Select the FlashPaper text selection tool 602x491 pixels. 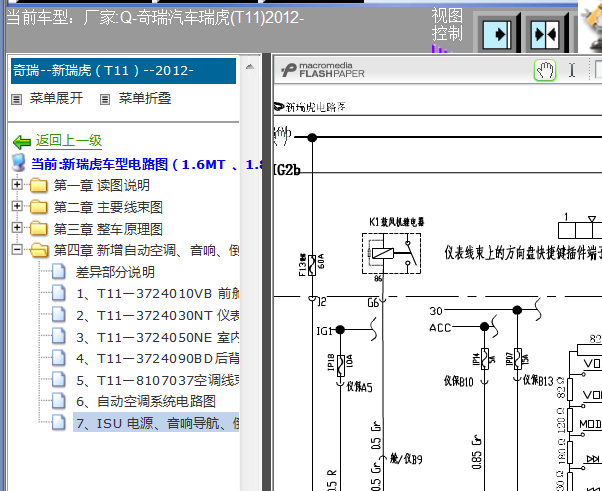point(572,70)
